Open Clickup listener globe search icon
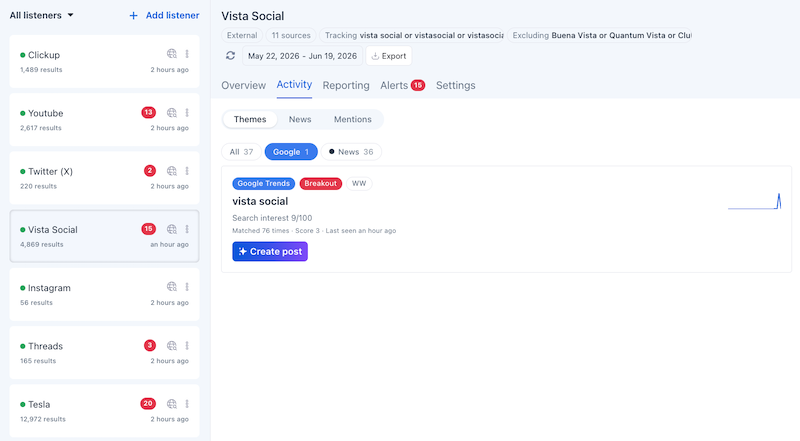 pyautogui.click(x=172, y=54)
